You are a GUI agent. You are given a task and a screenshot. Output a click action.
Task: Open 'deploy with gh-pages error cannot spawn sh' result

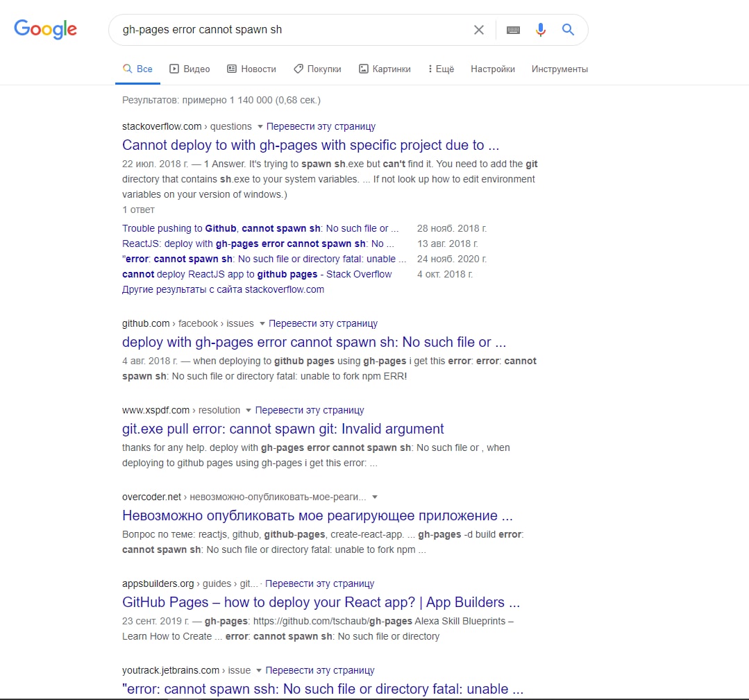pos(314,342)
